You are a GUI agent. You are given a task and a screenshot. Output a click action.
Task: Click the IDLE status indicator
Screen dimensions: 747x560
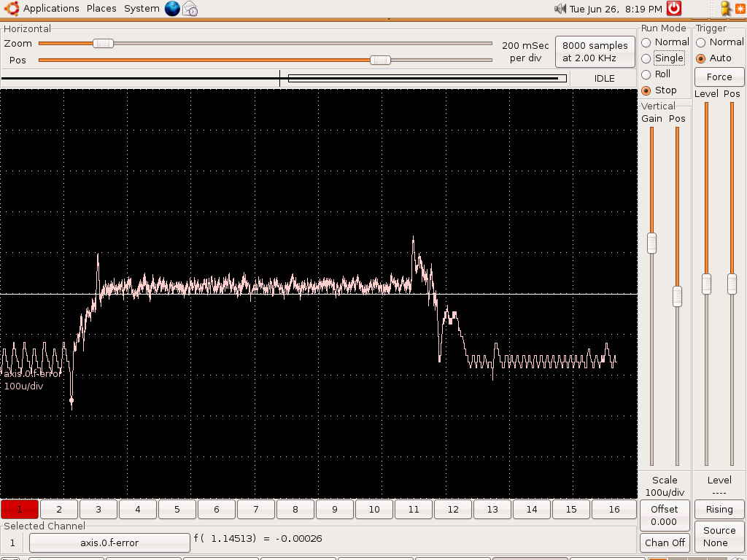pyautogui.click(x=604, y=79)
